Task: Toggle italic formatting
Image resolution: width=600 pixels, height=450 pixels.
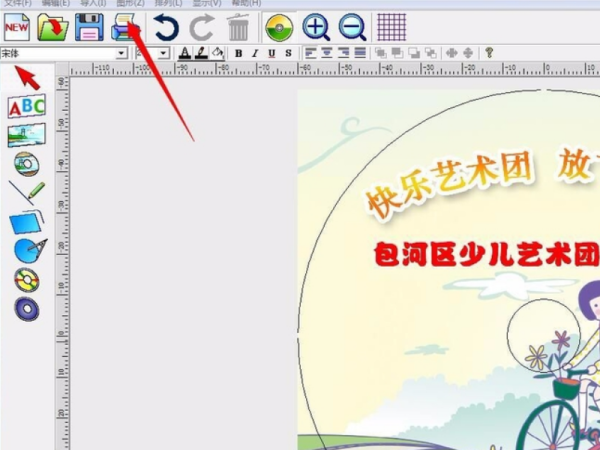Action: tap(255, 53)
